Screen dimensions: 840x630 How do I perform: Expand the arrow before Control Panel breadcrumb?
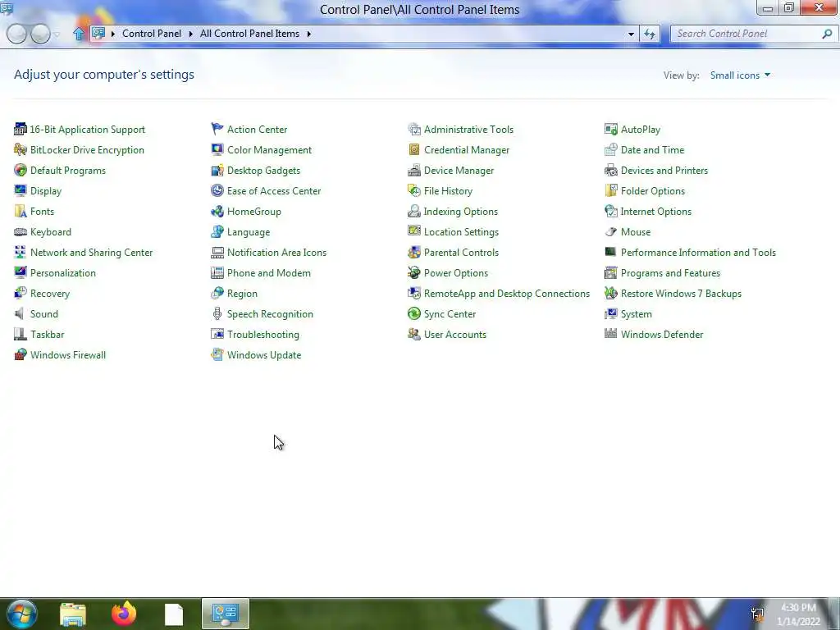tap(113, 34)
